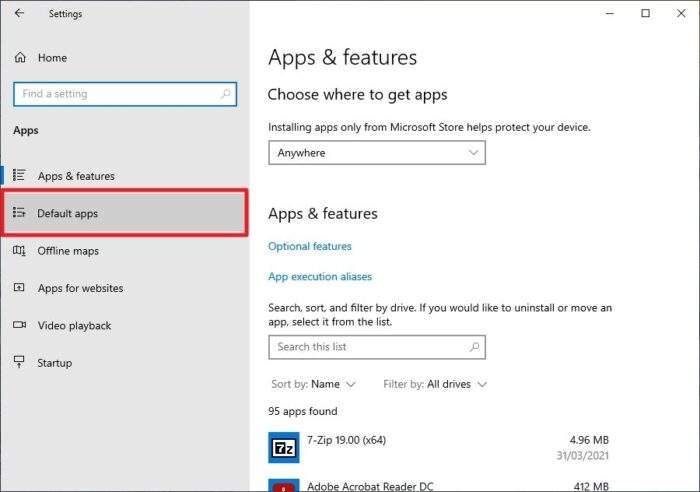Click the Adobe Acrobat Reader DC icon
This screenshot has width=700, height=492.
284,485
